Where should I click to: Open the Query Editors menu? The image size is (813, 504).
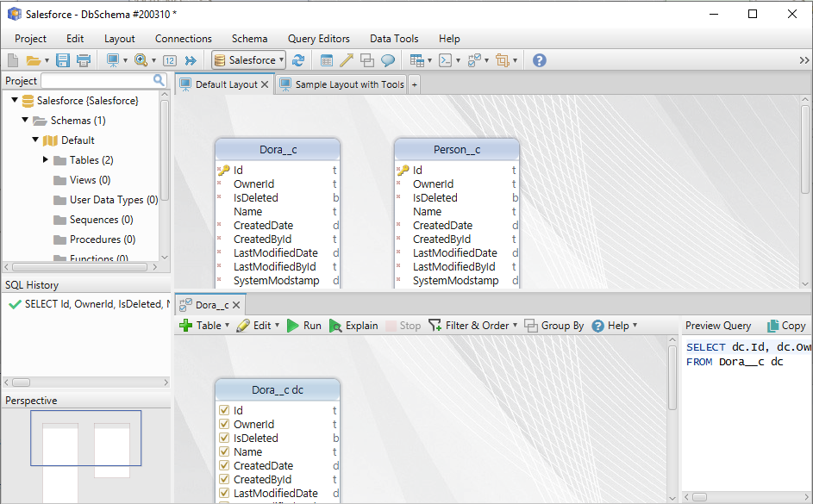coord(318,39)
